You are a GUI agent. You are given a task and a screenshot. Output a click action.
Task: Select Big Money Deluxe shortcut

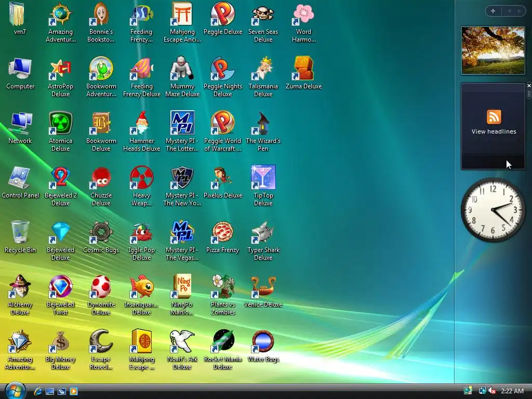coord(60,350)
